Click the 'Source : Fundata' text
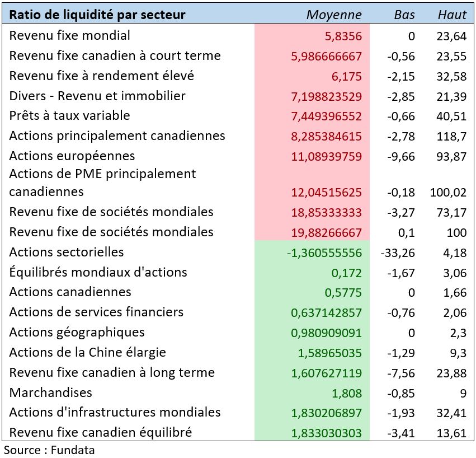 49,450
